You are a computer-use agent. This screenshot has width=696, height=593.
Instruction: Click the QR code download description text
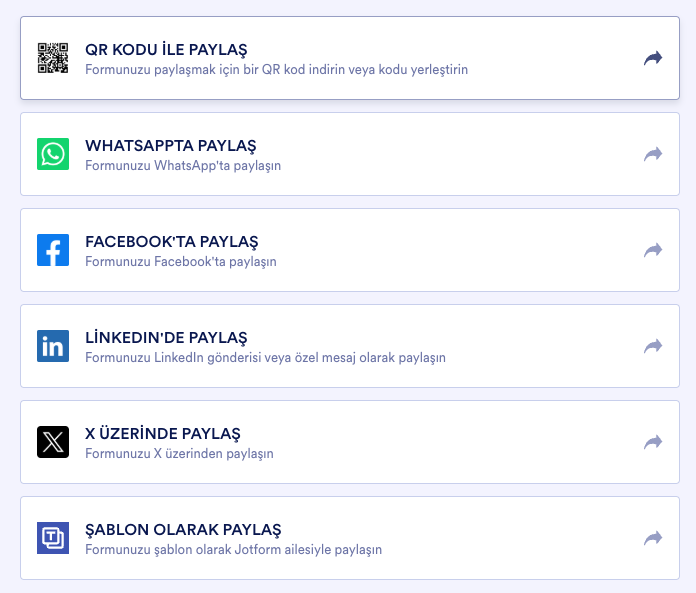pyautogui.click(x=276, y=70)
